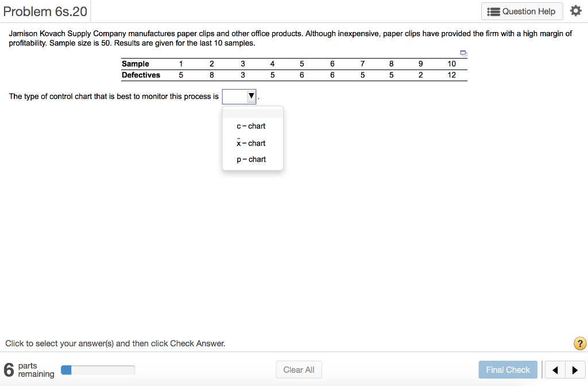
Task: Select p-chart from the dropdown list
Action: 251,159
